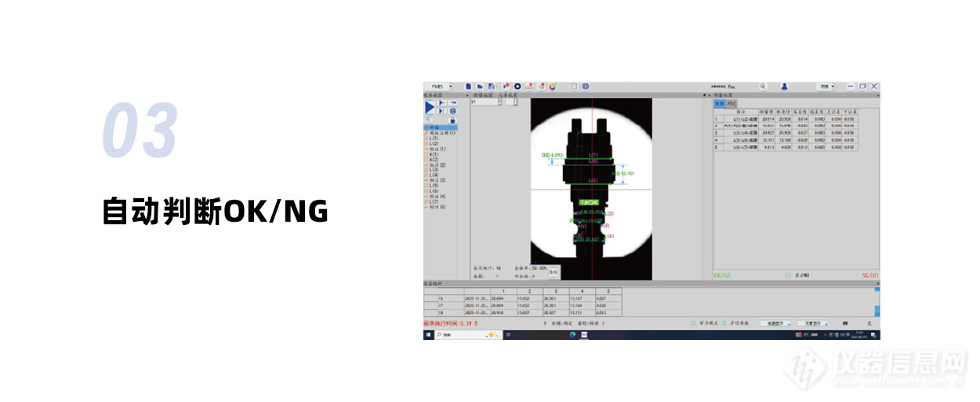Open Microsoft Edge from the taskbar
Viewport: 980px width, 402px height.
click(x=572, y=335)
